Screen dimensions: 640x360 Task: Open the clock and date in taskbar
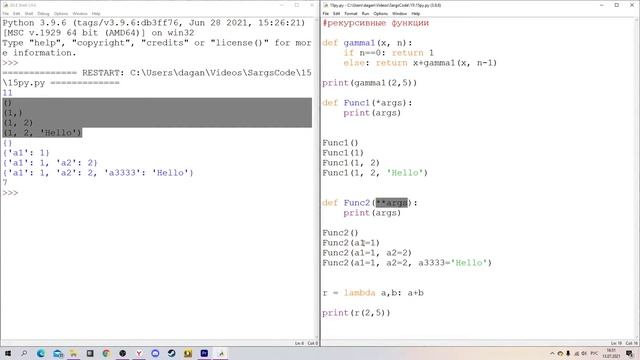tap(611, 353)
